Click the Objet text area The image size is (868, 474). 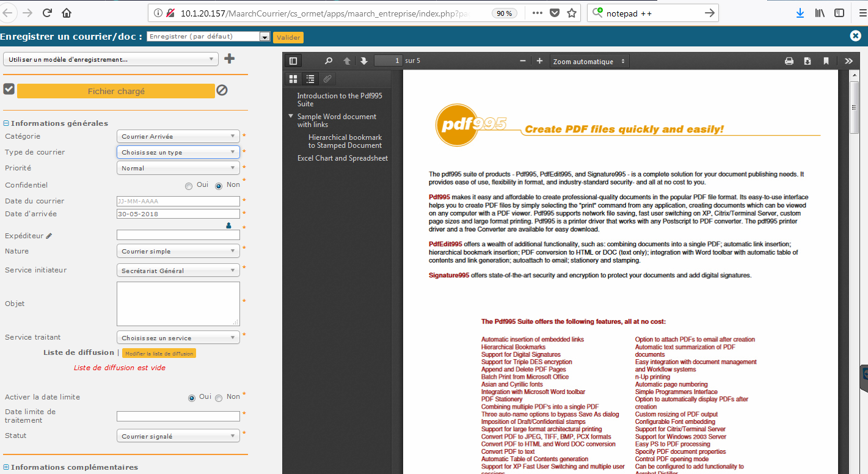[x=178, y=304]
